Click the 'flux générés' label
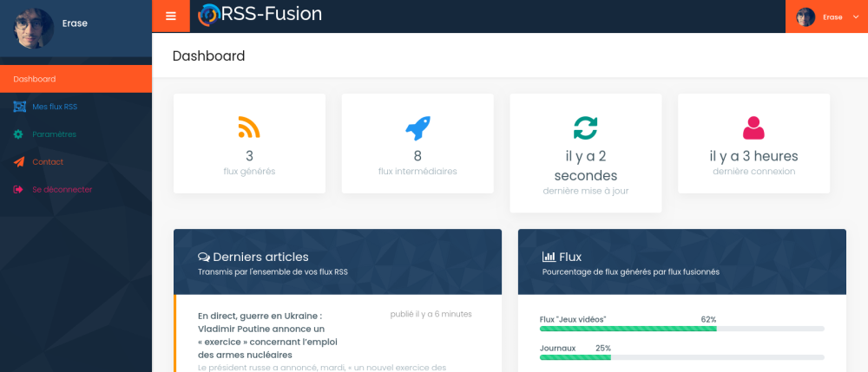The height and width of the screenshot is (372, 868). 249,172
